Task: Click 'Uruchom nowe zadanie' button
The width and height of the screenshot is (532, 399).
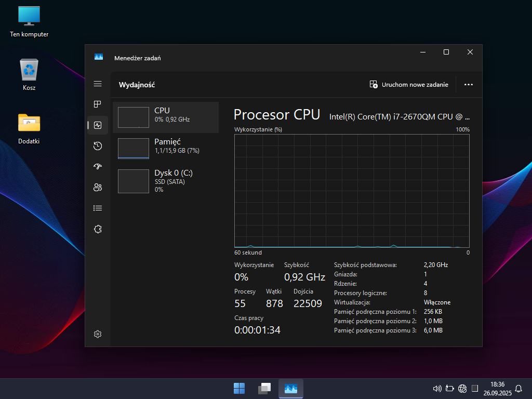Action: (409, 85)
